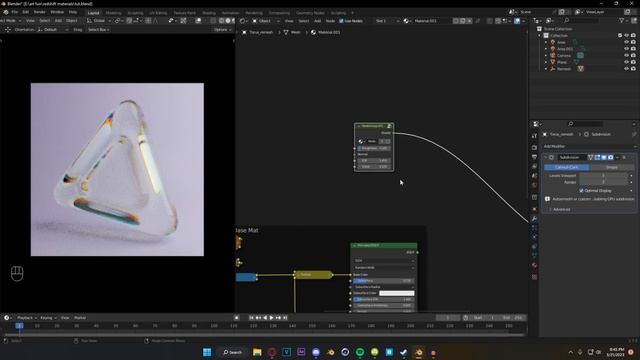Screen dimensions: 640x360
Task: Collapse the Subdivision modifier panel
Action: (546, 157)
